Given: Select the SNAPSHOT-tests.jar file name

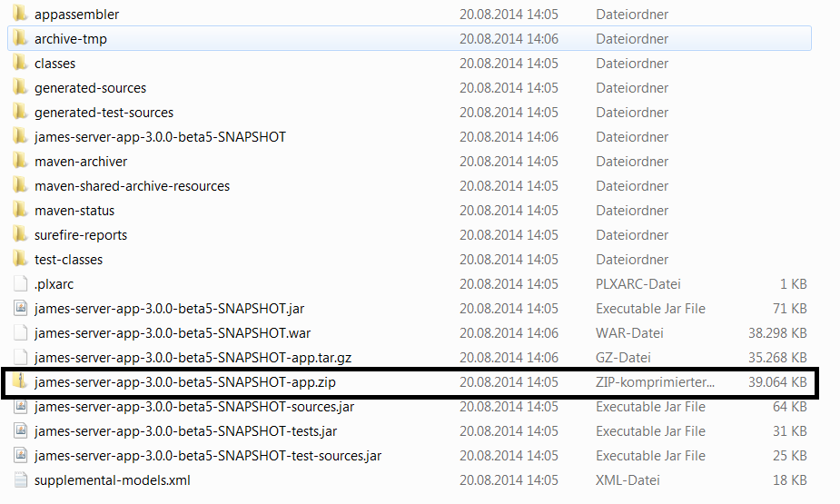Looking at the screenshot, I should (x=185, y=431).
